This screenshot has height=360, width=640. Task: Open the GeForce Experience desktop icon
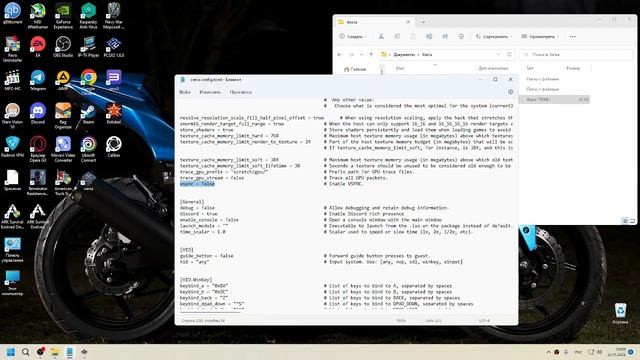point(63,16)
